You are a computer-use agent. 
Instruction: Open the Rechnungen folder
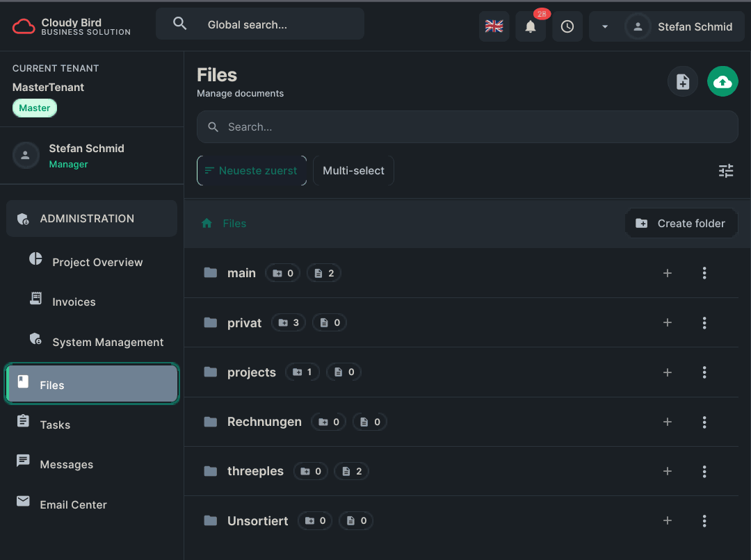click(264, 422)
